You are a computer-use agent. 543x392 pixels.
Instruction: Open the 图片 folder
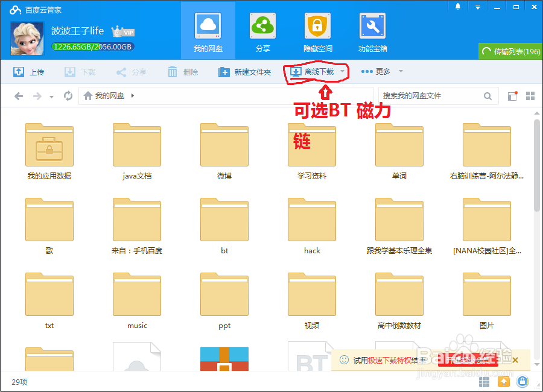click(487, 301)
